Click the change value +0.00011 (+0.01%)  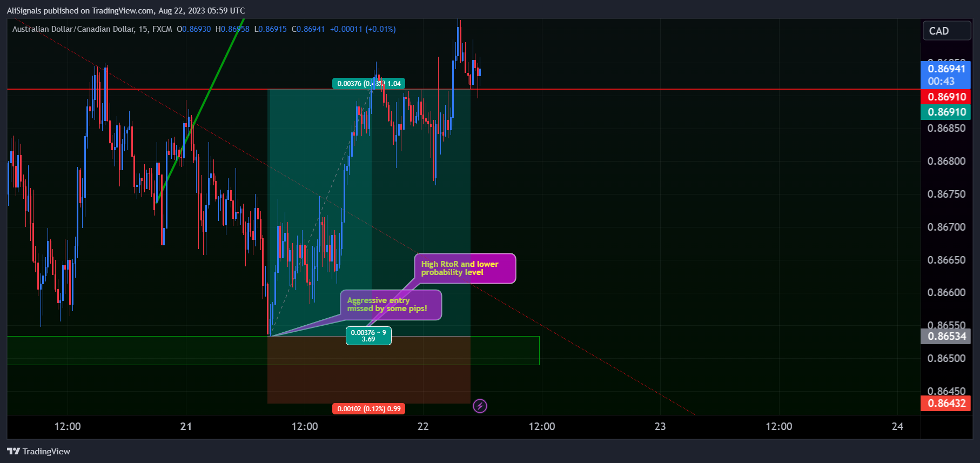[363, 29]
